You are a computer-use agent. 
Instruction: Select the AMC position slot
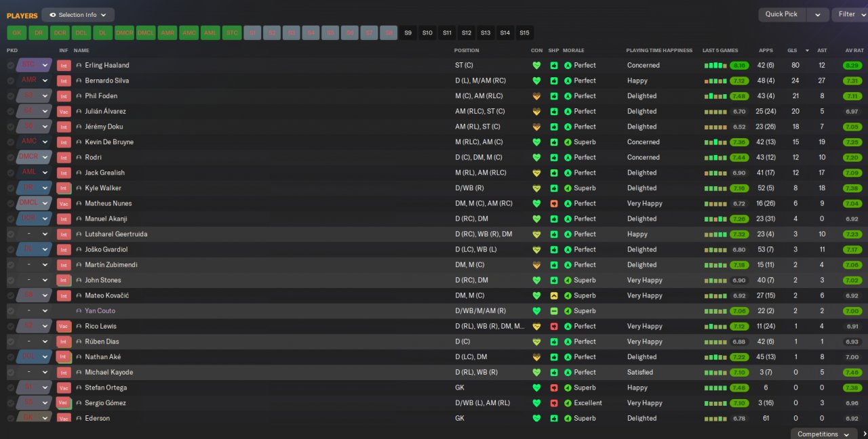(189, 33)
